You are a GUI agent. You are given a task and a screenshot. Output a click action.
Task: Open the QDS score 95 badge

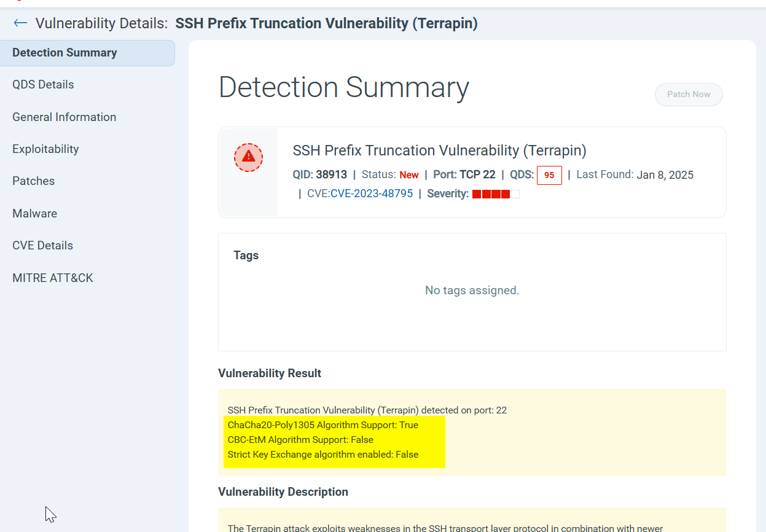pyautogui.click(x=549, y=175)
